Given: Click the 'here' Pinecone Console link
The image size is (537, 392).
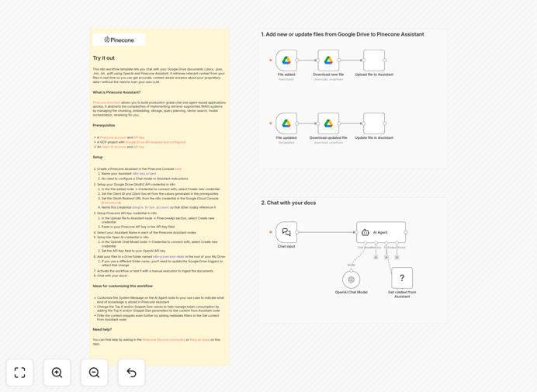Looking at the screenshot, I should pos(178,169).
